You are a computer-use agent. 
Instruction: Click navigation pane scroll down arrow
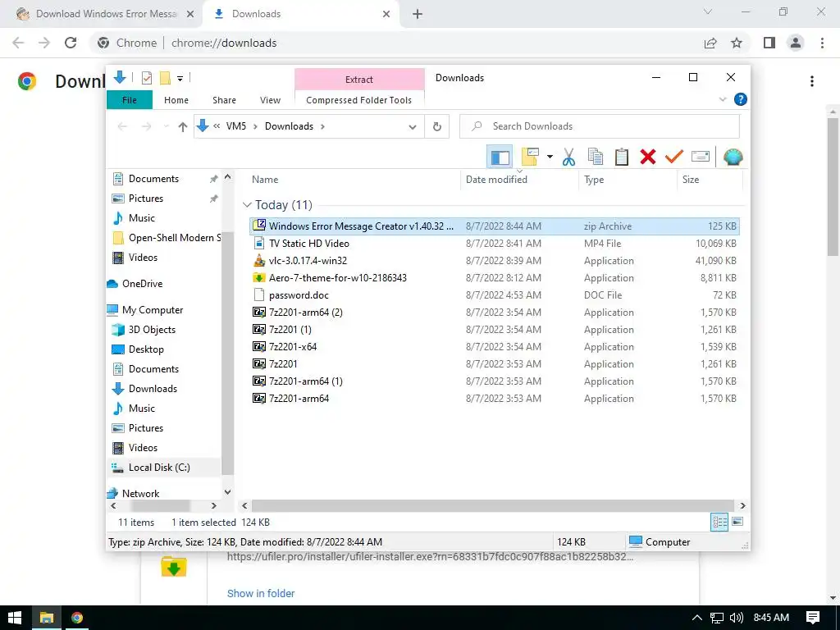[x=228, y=492]
